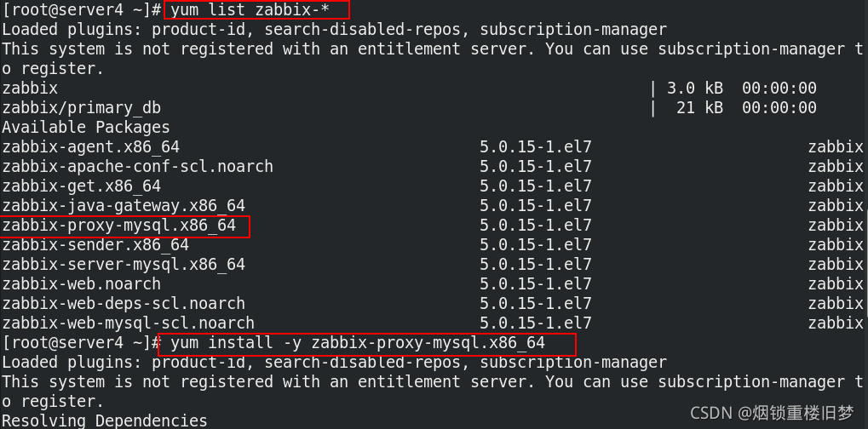The height and width of the screenshot is (429, 868).
Task: Click the zabbix-get.x86_64 package name
Action: (x=82, y=186)
